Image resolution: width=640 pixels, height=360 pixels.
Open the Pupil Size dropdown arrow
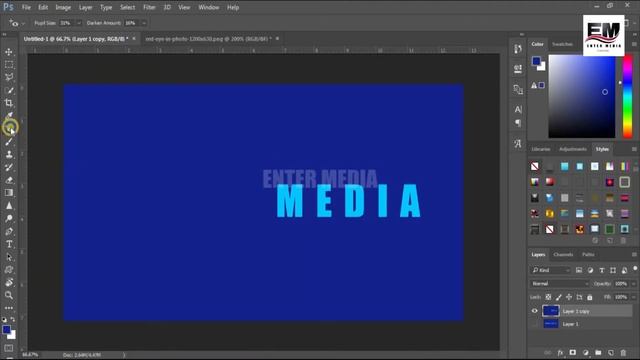click(79, 23)
